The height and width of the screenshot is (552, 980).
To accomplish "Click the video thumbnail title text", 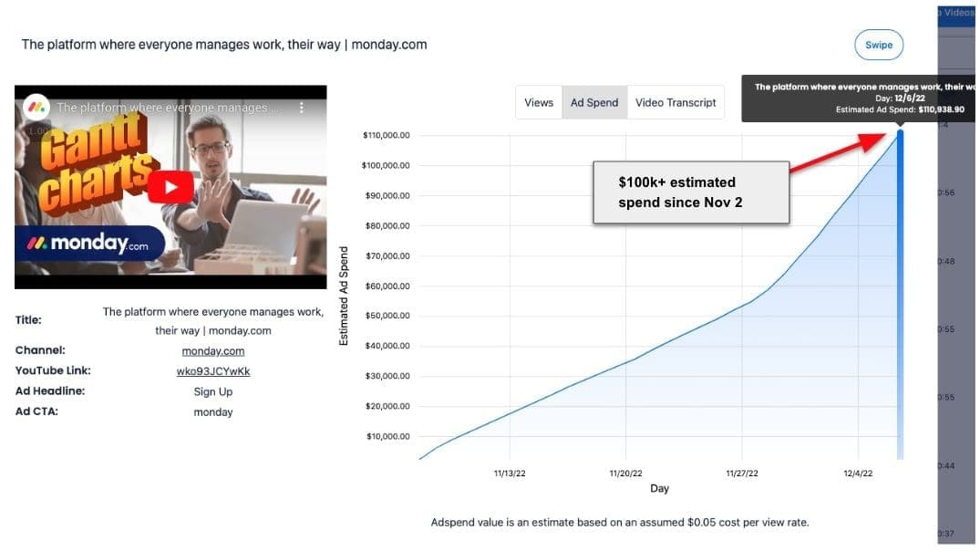I will 162,108.
